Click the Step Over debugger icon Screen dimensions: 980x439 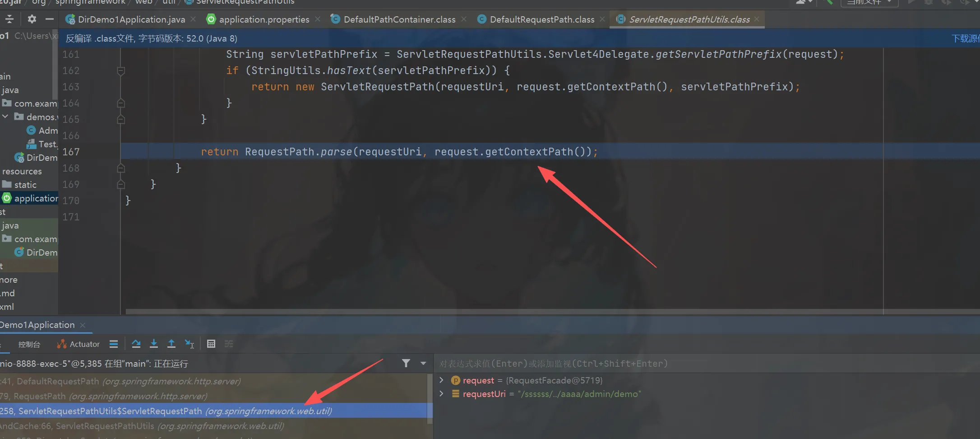[x=136, y=344]
